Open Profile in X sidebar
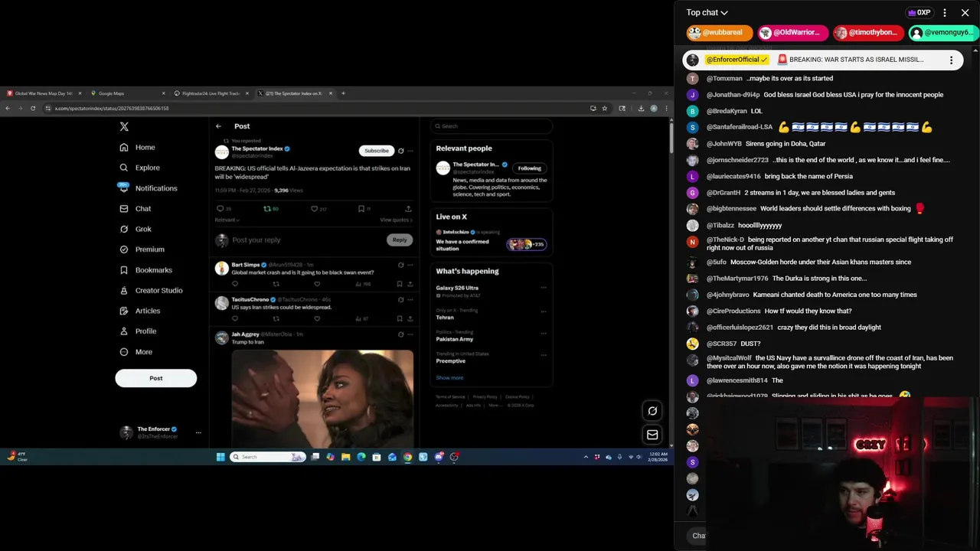Viewport: 980px width, 551px height. [x=139, y=331]
